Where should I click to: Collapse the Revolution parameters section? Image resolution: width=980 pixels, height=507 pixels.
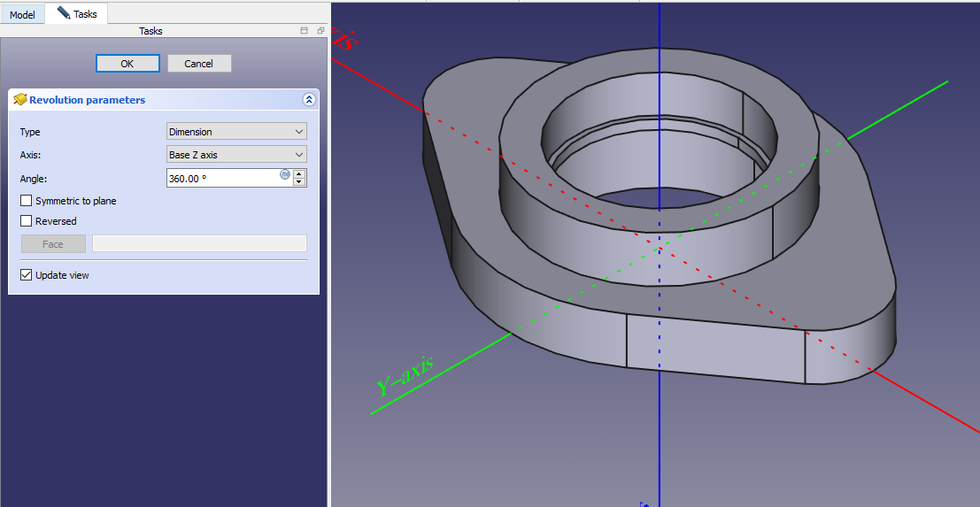point(308,100)
